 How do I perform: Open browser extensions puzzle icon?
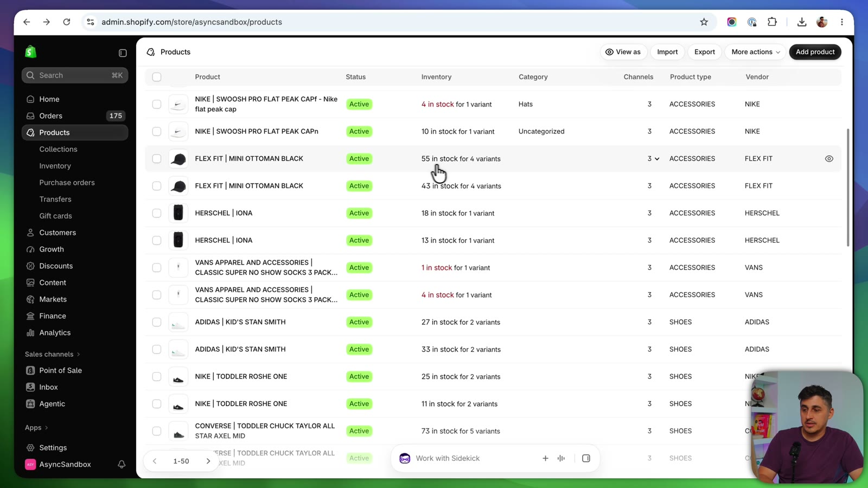click(x=772, y=22)
